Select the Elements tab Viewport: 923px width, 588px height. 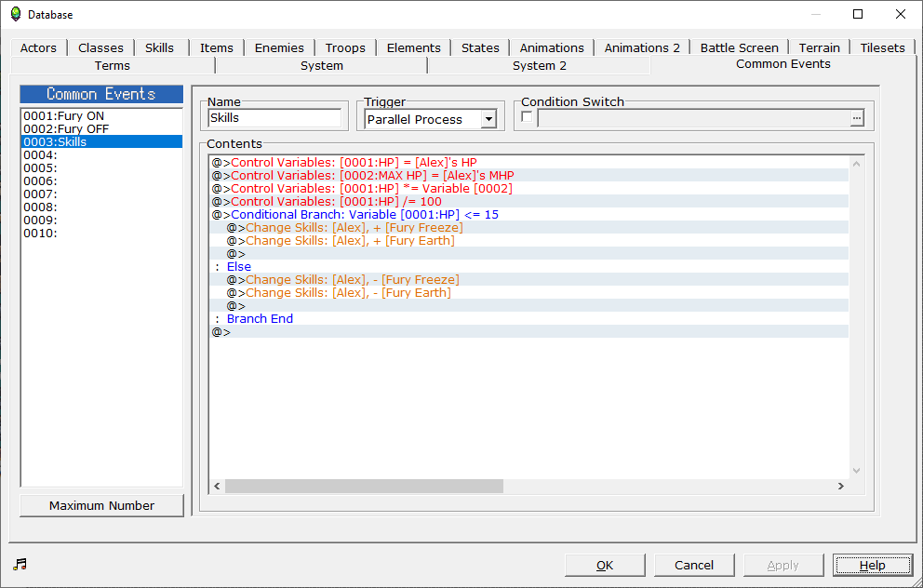414,47
